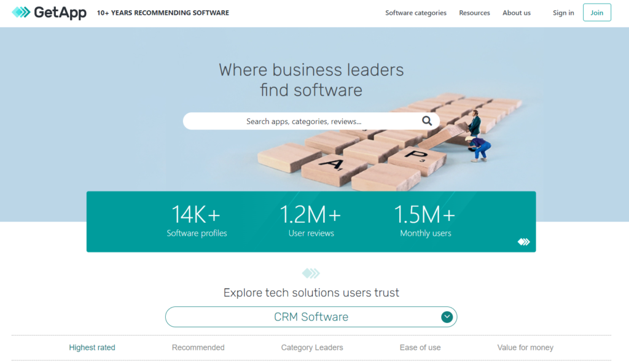Open the Resources menu
The image size is (629, 364).
(x=474, y=12)
